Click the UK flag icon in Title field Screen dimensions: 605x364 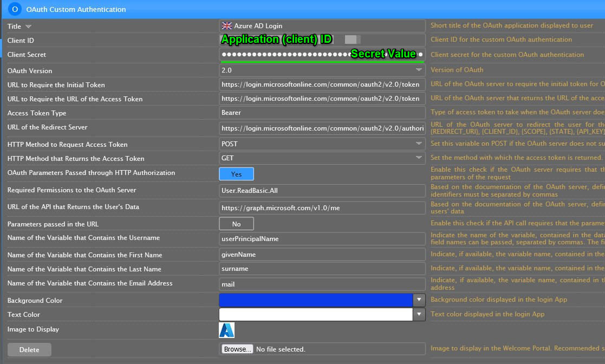[227, 26]
